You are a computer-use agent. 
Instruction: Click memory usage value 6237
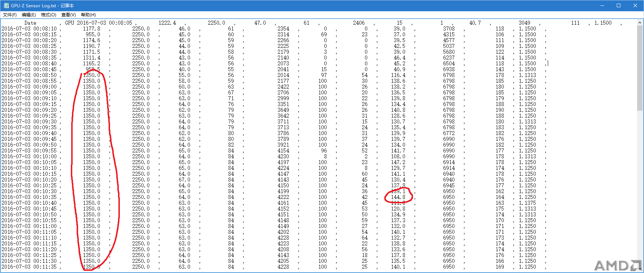click(x=449, y=58)
